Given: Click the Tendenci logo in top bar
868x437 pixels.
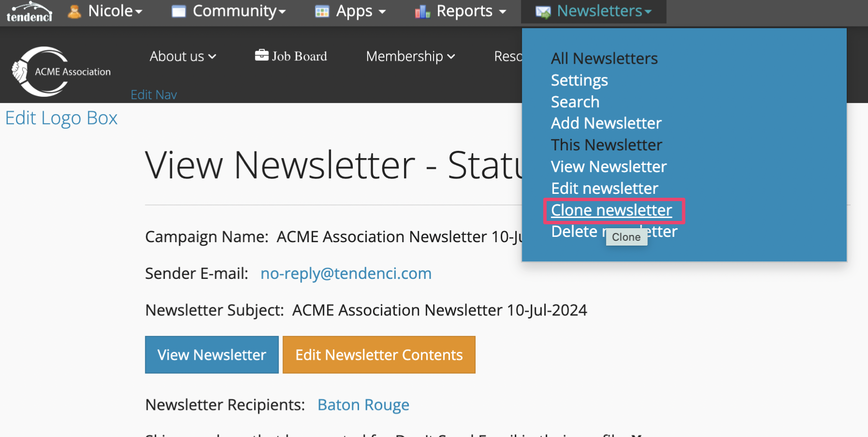Looking at the screenshot, I should pyautogui.click(x=29, y=12).
